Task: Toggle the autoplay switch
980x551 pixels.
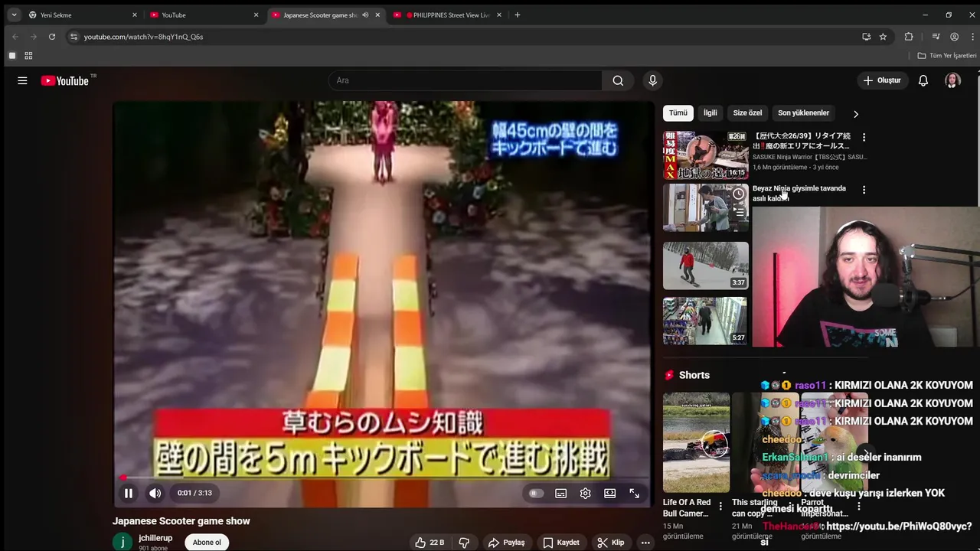Action: point(536,494)
